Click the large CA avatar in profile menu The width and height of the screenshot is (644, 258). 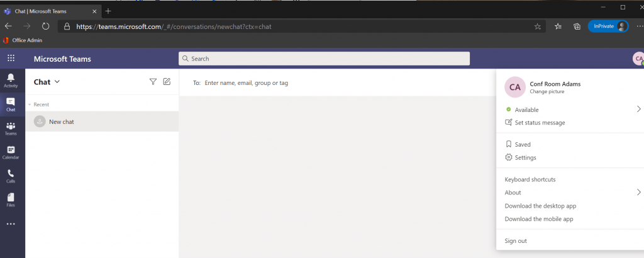(x=514, y=87)
